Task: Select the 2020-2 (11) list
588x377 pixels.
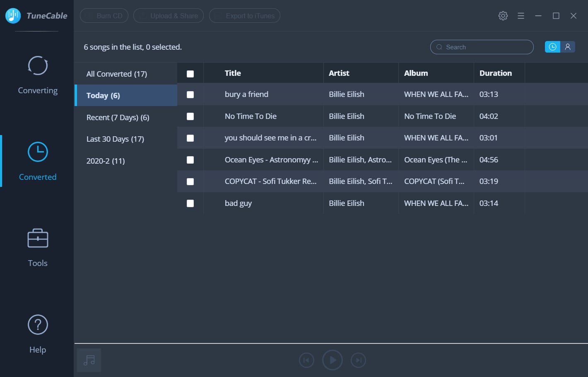Action: point(126,161)
